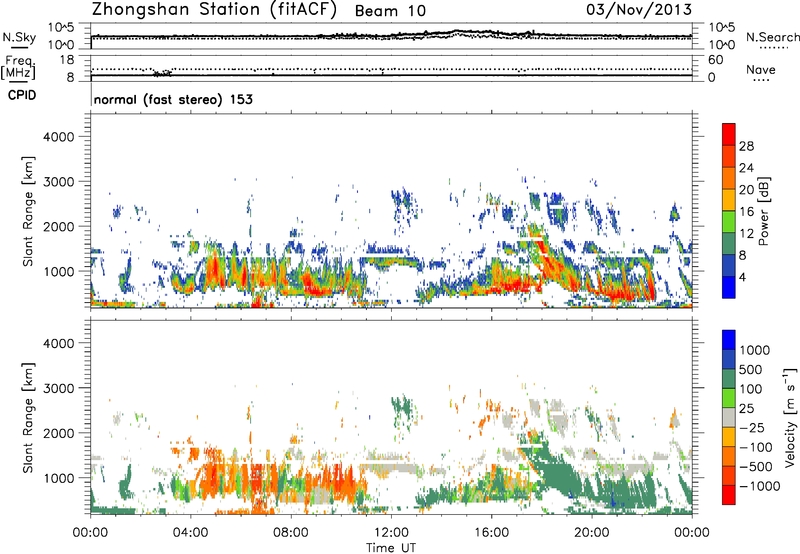Click the '3000' tick of the power panel
Screen dimensions: 800x554
(x=59, y=182)
